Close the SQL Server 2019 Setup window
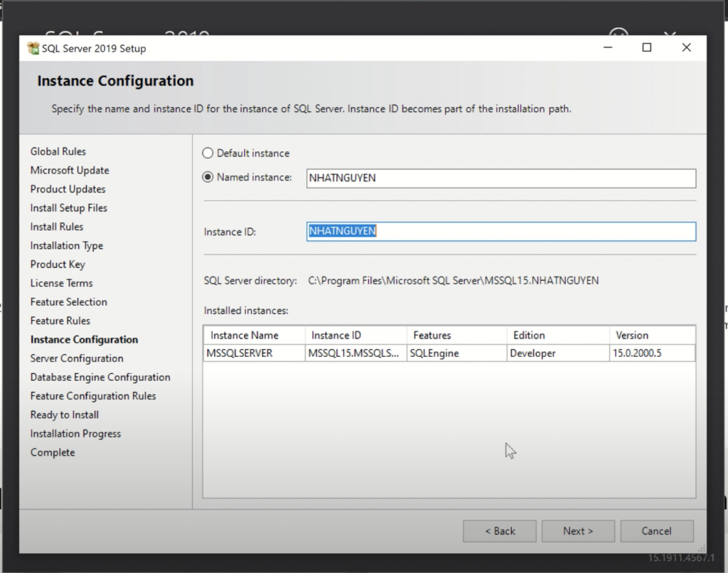 click(x=686, y=48)
